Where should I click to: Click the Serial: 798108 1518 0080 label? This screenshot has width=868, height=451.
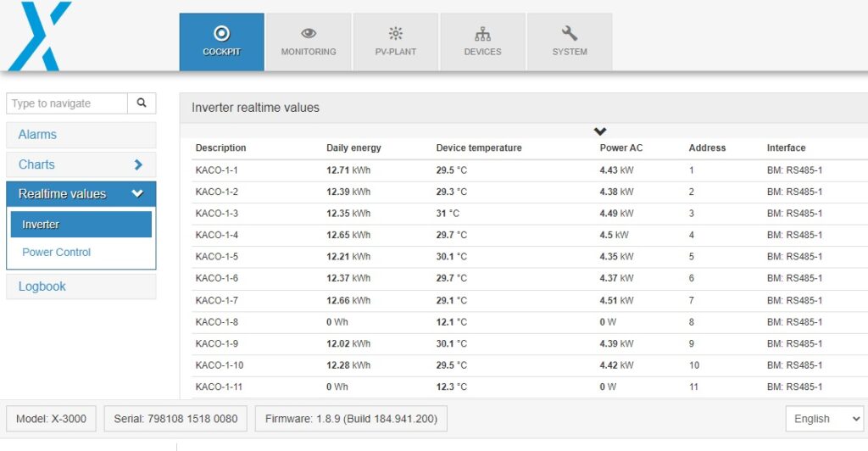[x=175, y=419]
